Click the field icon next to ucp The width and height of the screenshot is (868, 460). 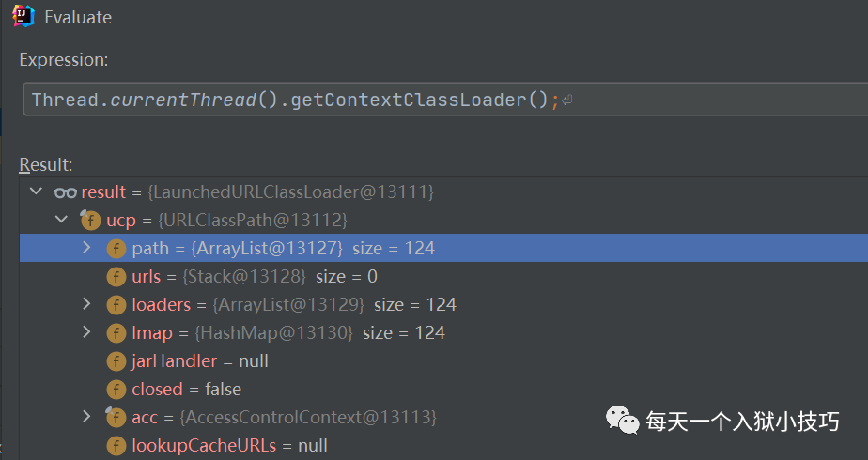tap(89, 220)
